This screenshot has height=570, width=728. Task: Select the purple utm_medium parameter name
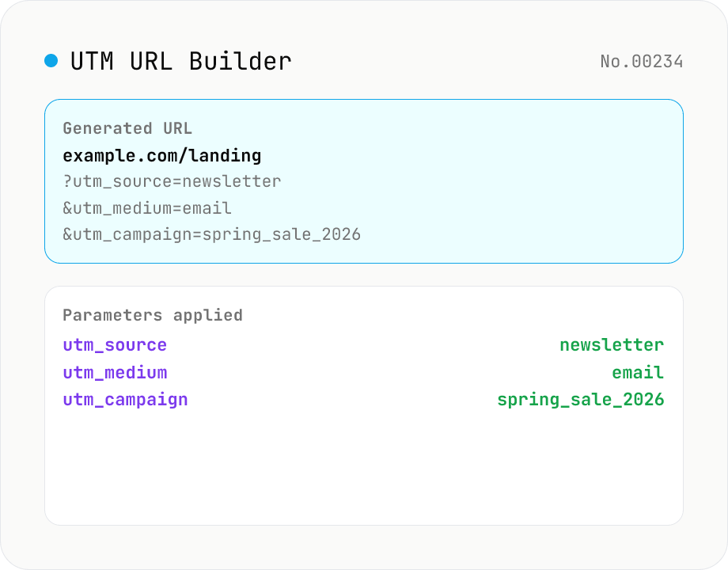coord(115,373)
